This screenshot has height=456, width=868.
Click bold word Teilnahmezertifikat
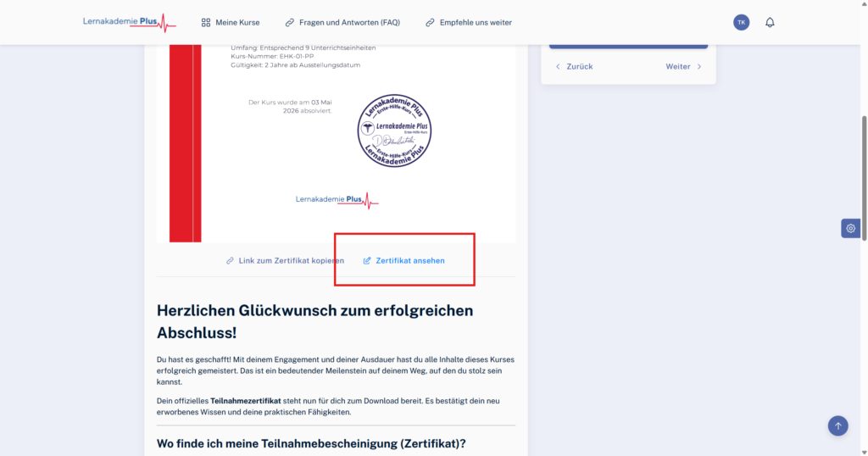(x=246, y=401)
